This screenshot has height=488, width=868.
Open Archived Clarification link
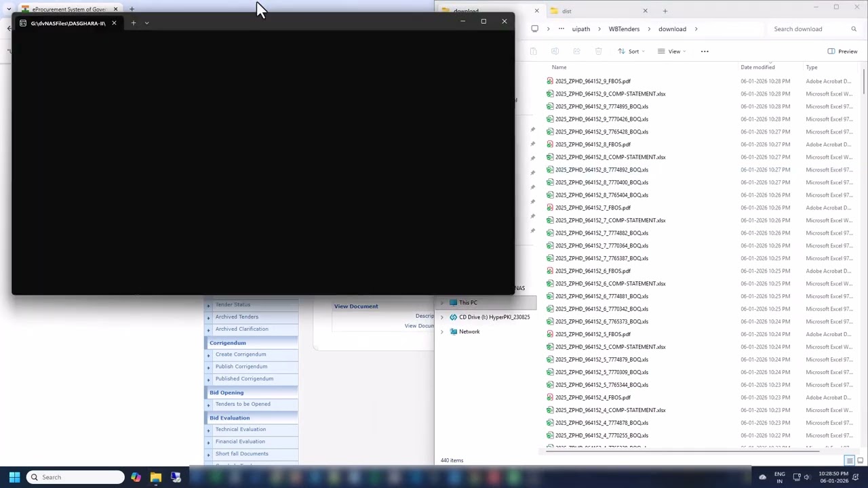pos(242,329)
